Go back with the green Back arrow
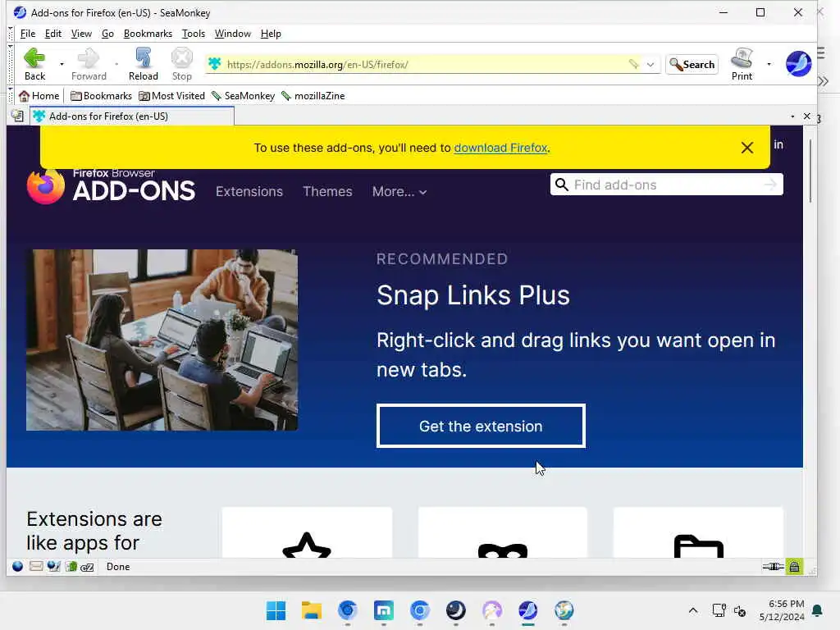840x630 pixels. 34,63
